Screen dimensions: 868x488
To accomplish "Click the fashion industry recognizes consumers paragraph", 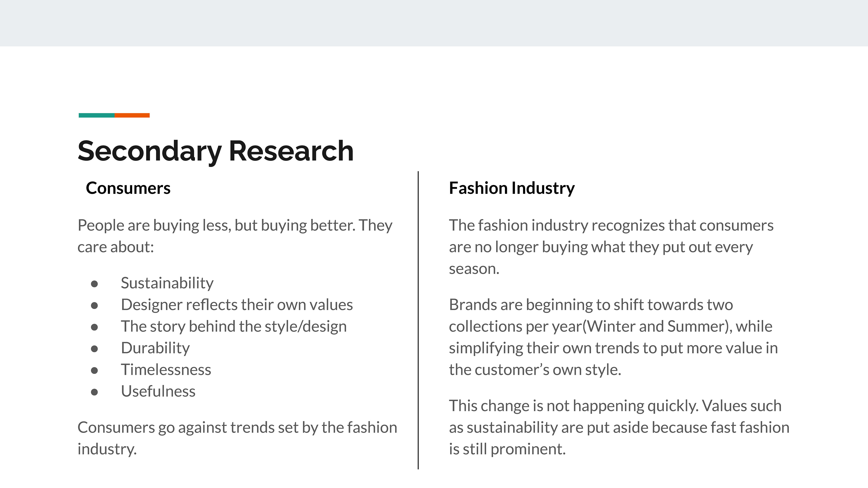I will pyautogui.click(x=611, y=247).
